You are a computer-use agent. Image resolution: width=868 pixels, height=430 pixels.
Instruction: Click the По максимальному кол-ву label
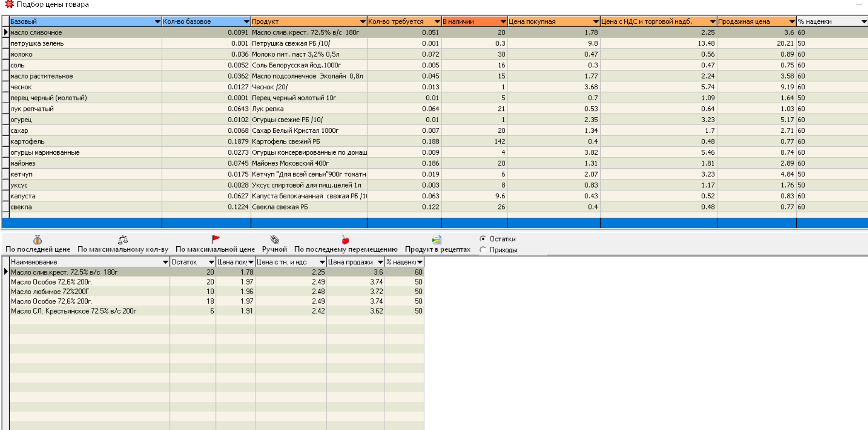(x=123, y=249)
